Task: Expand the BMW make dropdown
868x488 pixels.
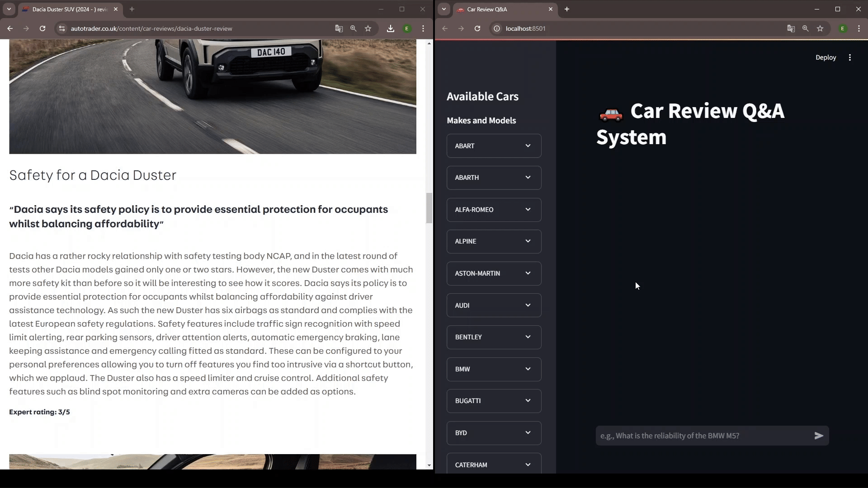Action: point(494,369)
